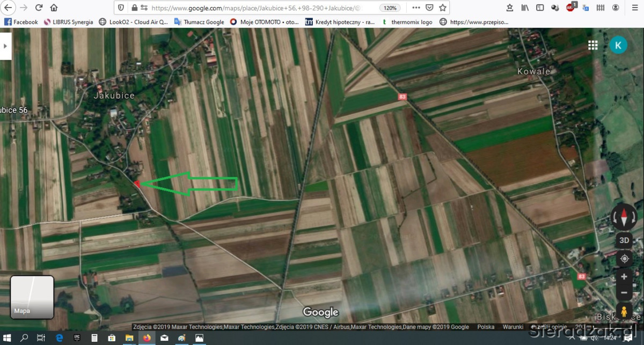Click the 120% zoom level indicator
This screenshot has height=345, width=644.
click(x=390, y=8)
